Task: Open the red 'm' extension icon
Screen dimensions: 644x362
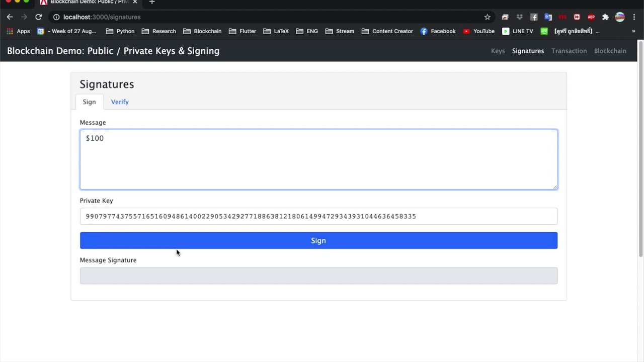Action: click(x=562, y=17)
